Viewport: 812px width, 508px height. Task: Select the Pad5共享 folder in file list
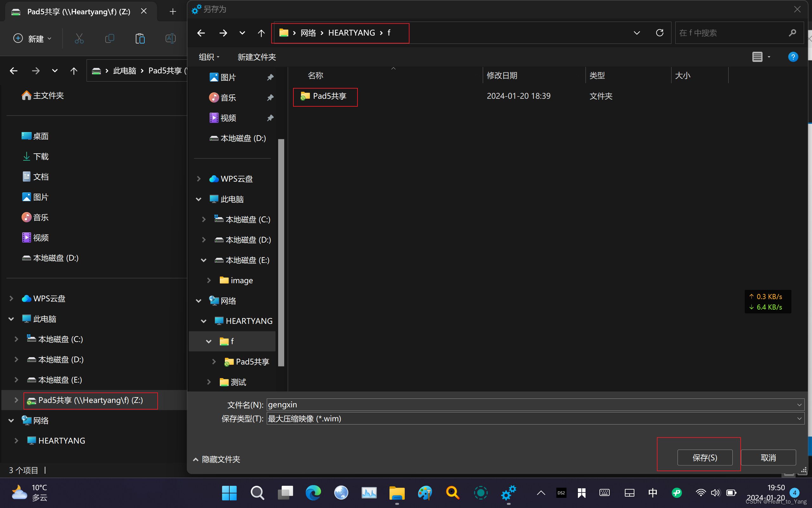tap(324, 96)
